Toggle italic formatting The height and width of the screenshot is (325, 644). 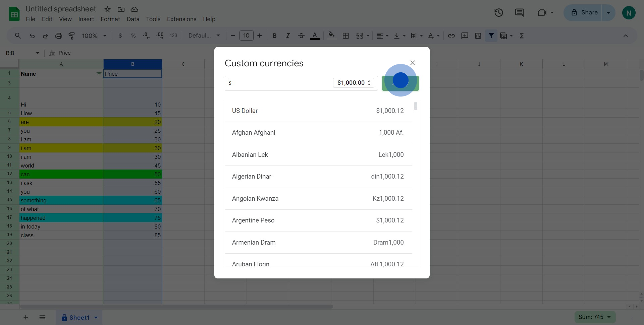[x=287, y=36]
